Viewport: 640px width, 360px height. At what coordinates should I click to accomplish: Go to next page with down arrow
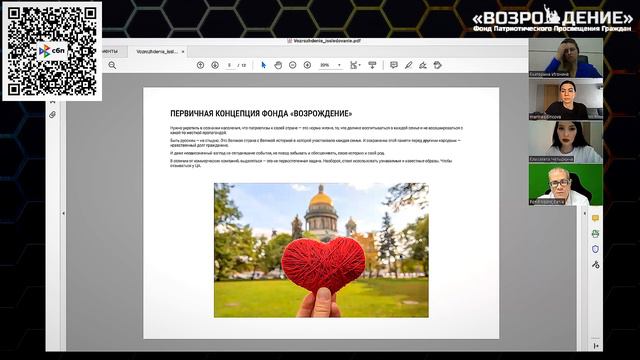(x=215, y=65)
